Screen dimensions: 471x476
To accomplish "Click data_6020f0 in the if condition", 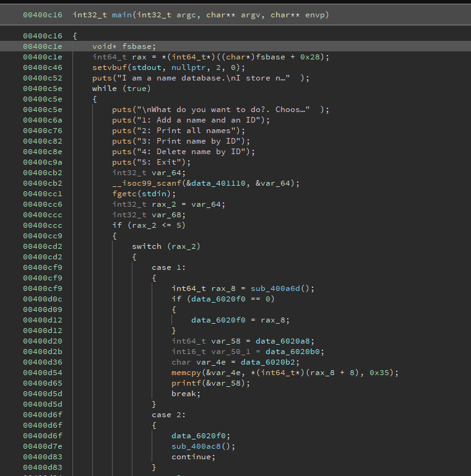I will [221, 298].
